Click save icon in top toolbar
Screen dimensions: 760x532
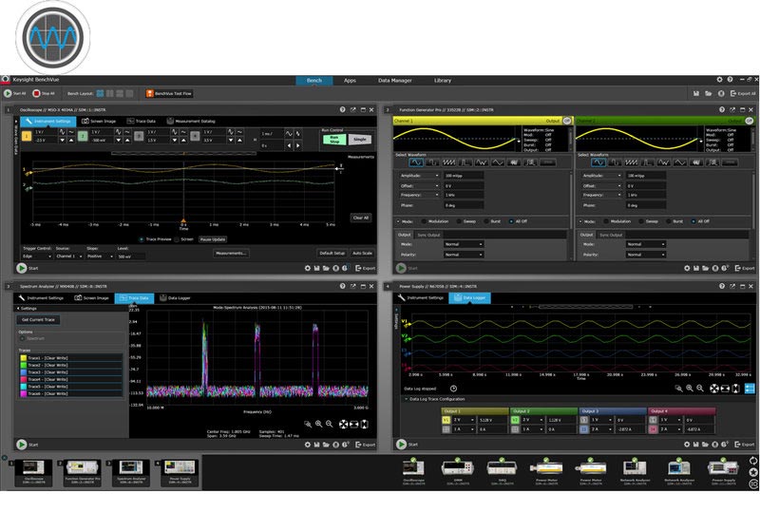(x=696, y=93)
